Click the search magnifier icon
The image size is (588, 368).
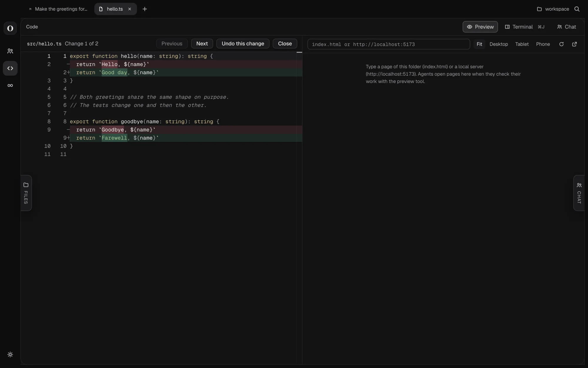tap(577, 9)
